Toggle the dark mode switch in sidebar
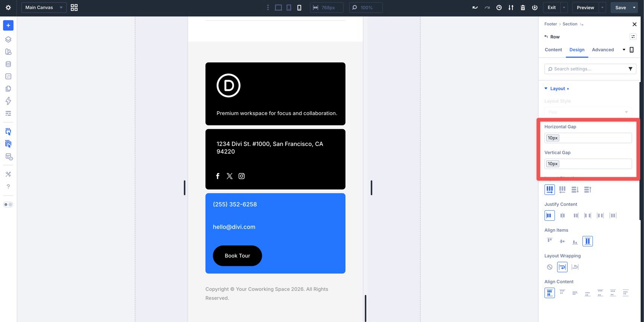Viewport: 644px width, 322px height. pyautogui.click(x=8, y=204)
